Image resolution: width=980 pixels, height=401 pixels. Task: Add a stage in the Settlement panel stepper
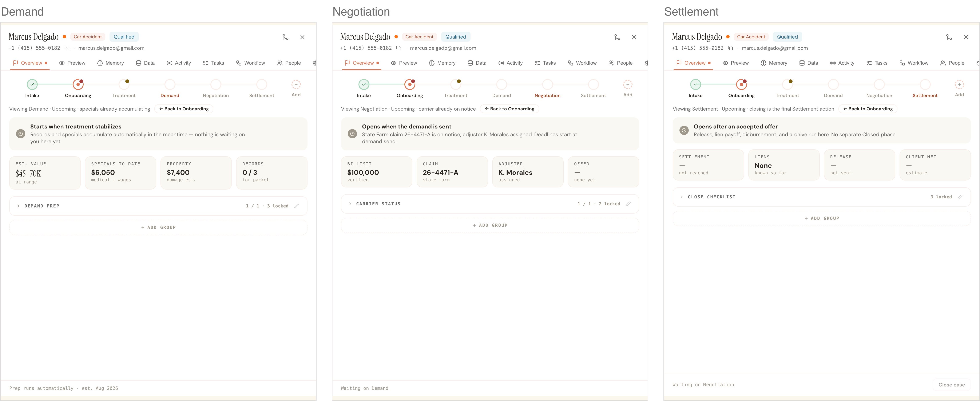959,84
